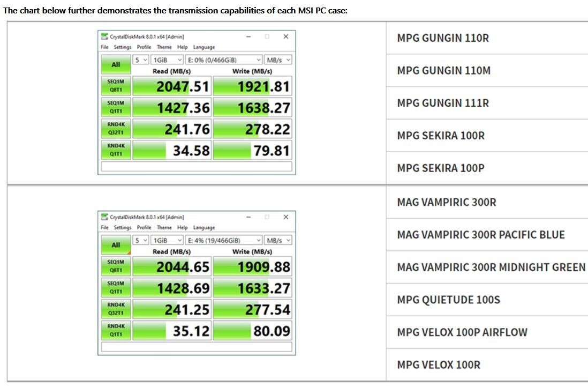Screen dimensions: 588x387
Task: Open the test count dropdown in the upper window
Action: (x=141, y=59)
